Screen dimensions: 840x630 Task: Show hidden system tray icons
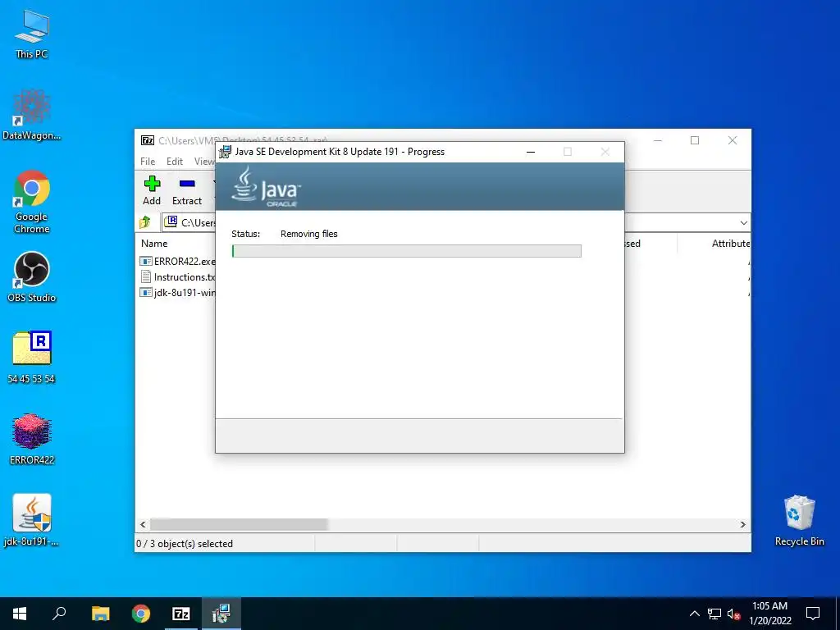point(694,614)
